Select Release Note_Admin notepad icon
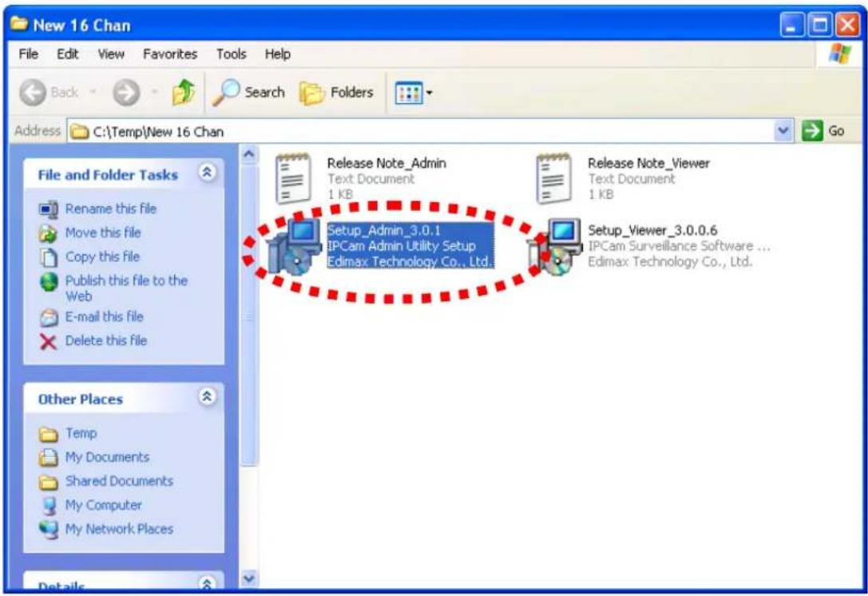 pyautogui.click(x=293, y=179)
